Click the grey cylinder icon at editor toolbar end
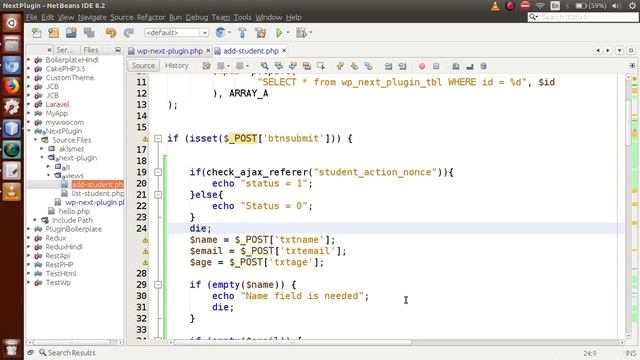The image size is (640, 360). pos(483,66)
